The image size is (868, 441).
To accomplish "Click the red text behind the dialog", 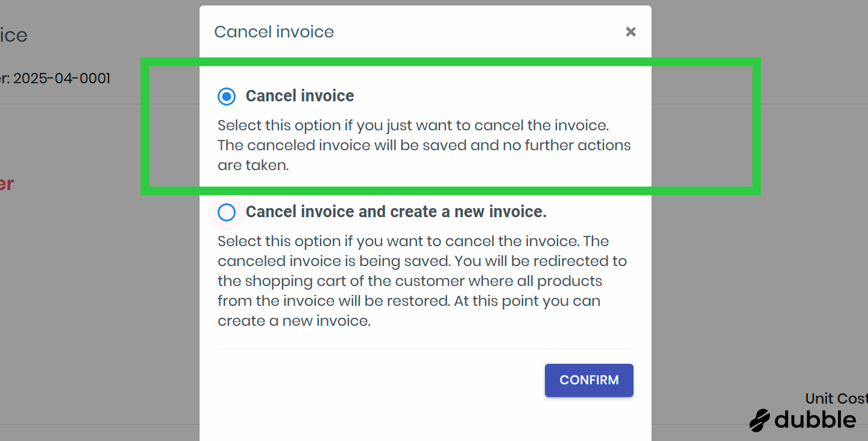I will (x=6, y=184).
